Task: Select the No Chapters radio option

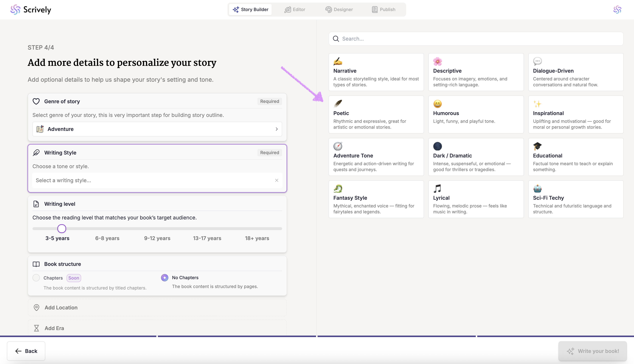Action: click(164, 278)
